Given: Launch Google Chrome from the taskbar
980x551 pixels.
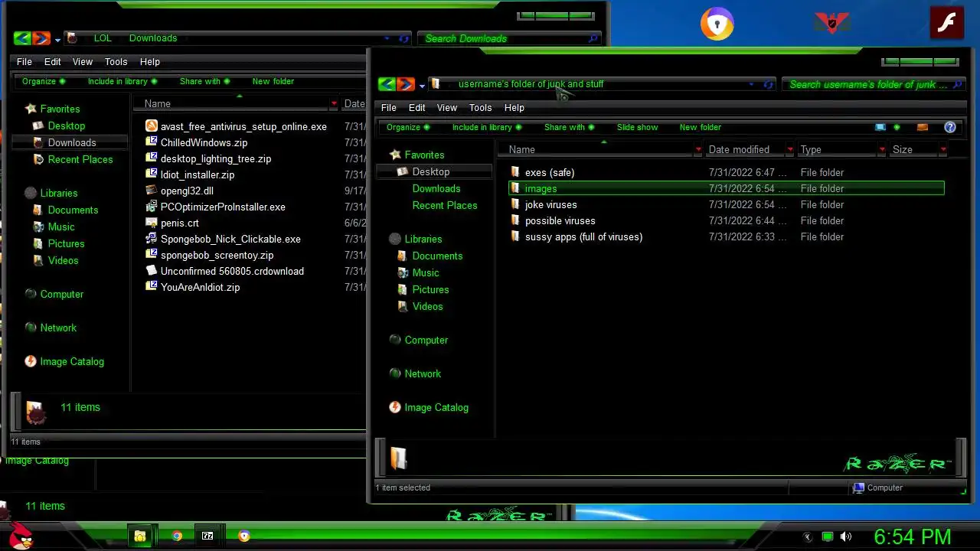Looking at the screenshot, I should pyautogui.click(x=177, y=536).
